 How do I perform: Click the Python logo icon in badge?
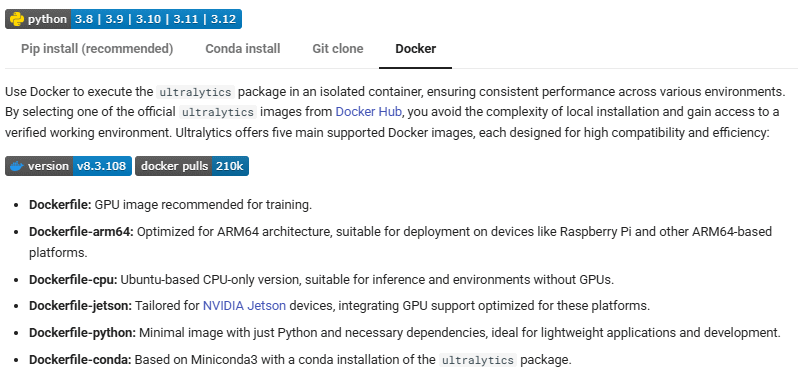pos(17,19)
